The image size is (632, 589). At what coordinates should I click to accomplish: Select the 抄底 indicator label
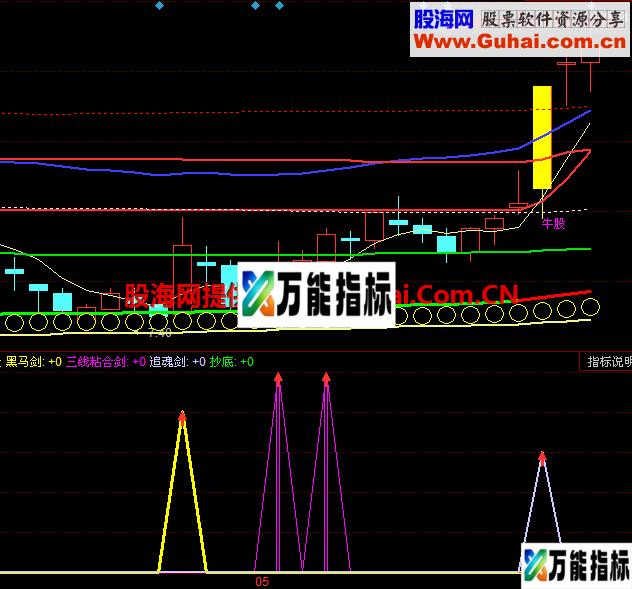[232, 362]
